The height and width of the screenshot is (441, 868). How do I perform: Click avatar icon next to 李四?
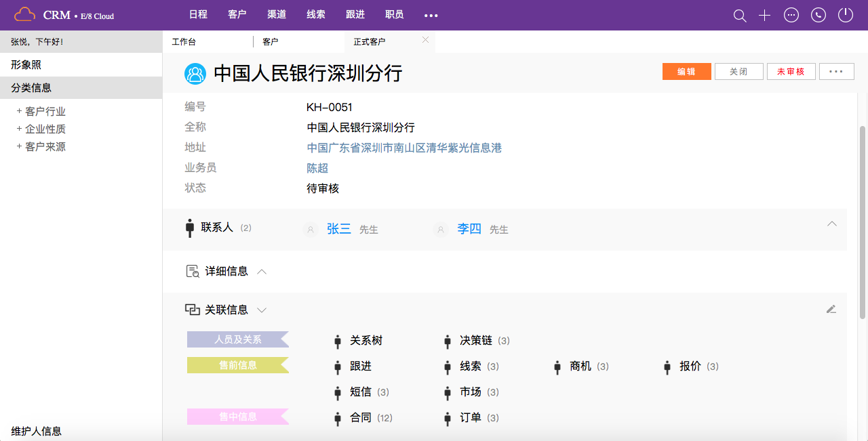(441, 230)
